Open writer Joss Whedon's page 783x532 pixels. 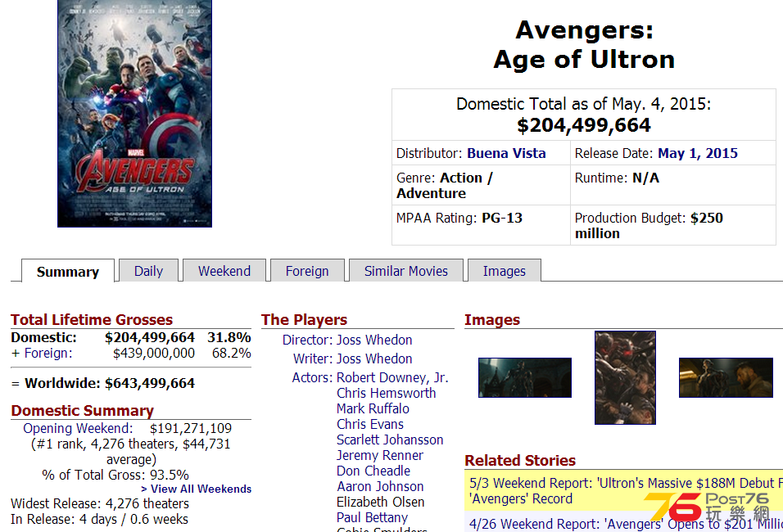click(374, 358)
